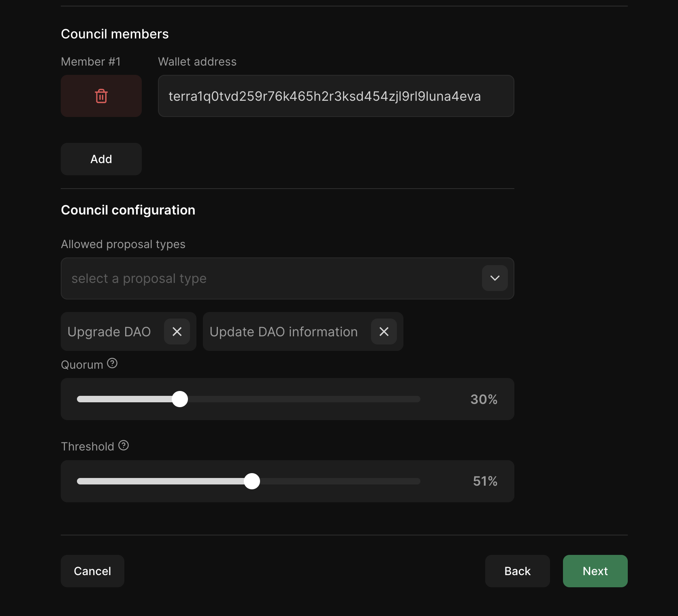Screen dimensions: 678x616
Task: Click the Quorum slider handle
Action: coord(180,399)
